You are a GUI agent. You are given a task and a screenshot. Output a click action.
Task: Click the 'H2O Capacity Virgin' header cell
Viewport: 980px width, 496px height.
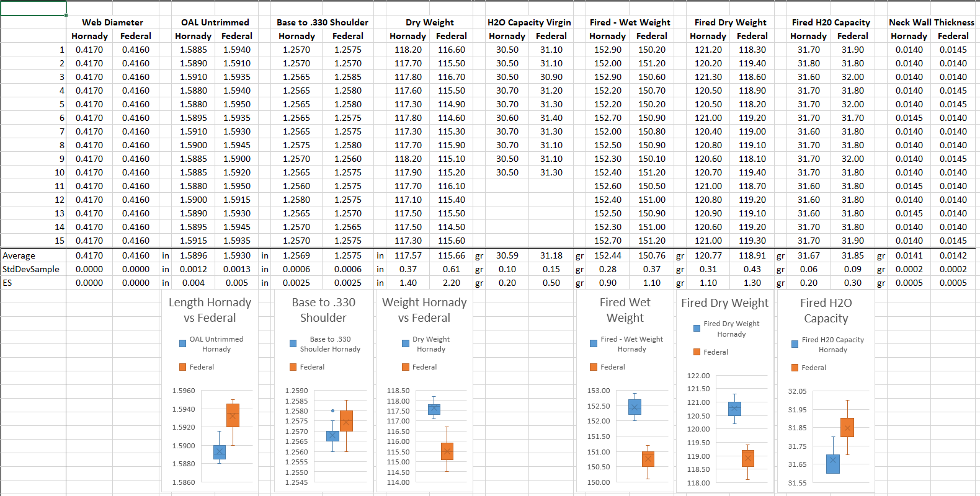pyautogui.click(x=529, y=22)
